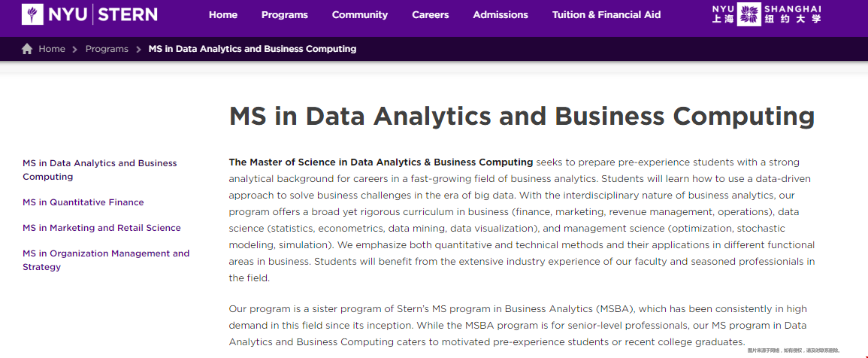Open the Home navigation menu
This screenshot has width=868, height=358.
pyautogui.click(x=223, y=15)
